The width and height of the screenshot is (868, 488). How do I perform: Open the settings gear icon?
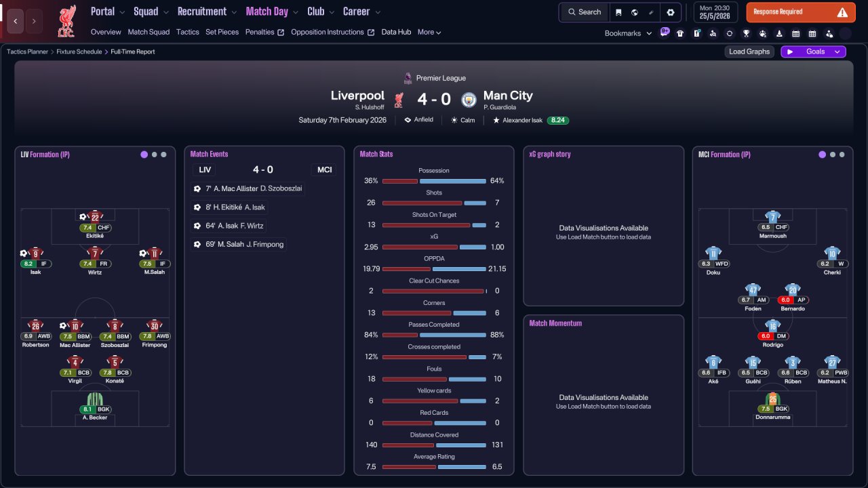671,12
